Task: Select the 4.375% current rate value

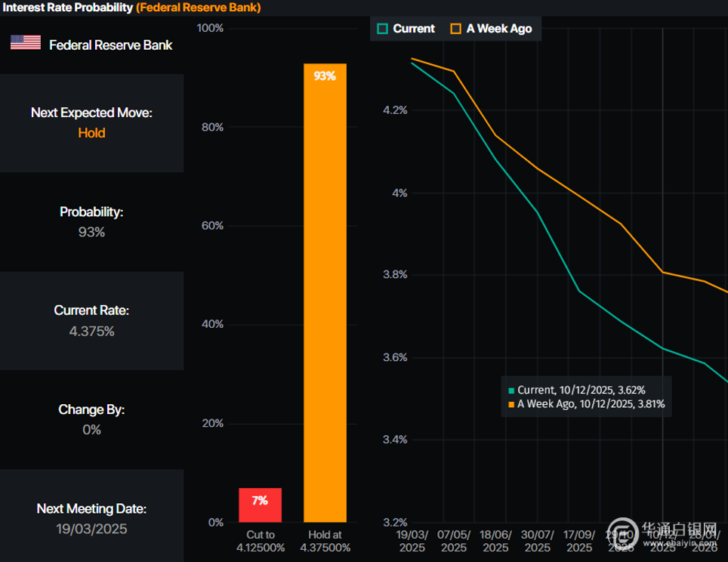Action: pyautogui.click(x=91, y=331)
